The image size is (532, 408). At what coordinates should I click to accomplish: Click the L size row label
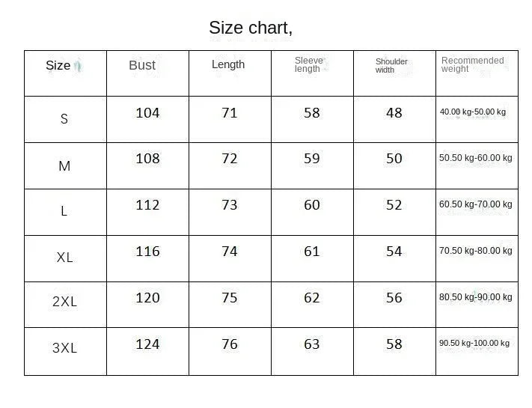coord(64,211)
